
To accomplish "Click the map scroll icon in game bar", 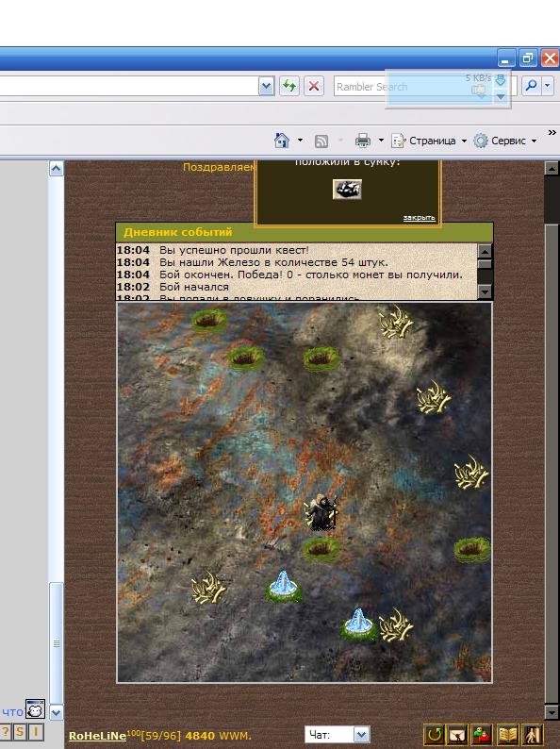I will pos(457,735).
